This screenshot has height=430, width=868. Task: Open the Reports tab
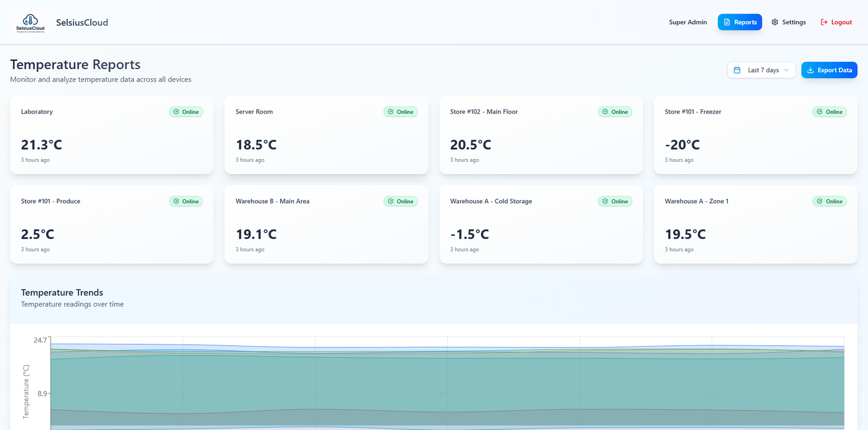(x=740, y=22)
